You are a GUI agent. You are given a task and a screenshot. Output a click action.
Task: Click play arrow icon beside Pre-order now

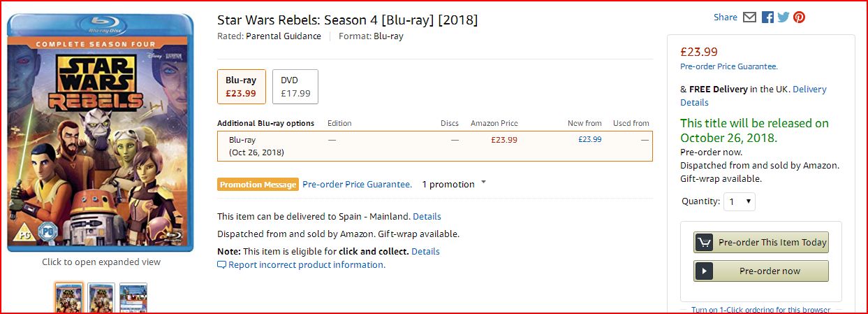(704, 271)
